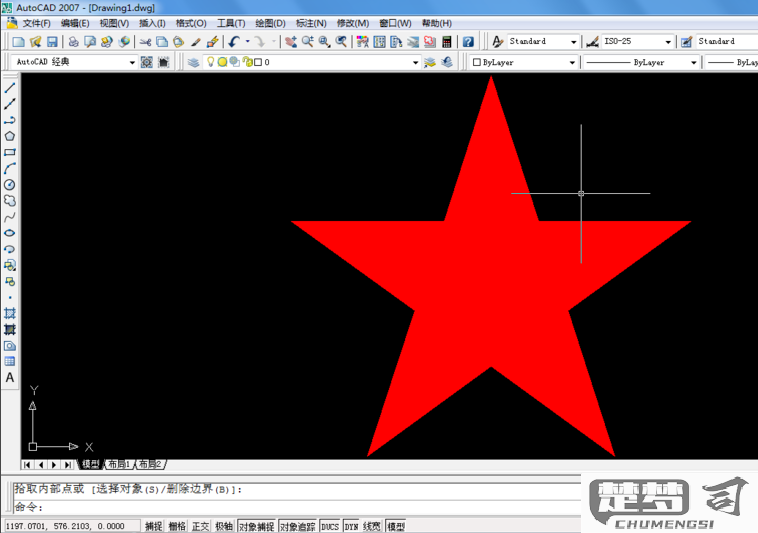
Task: Open the ISO-25 dimension style dropdown
Action: click(668, 42)
